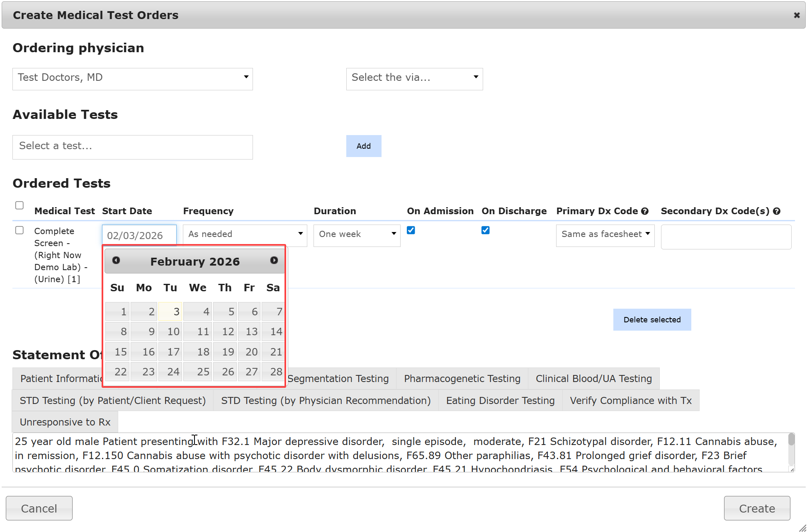Click the Delete selected button
This screenshot has height=532, width=807.
(x=652, y=320)
